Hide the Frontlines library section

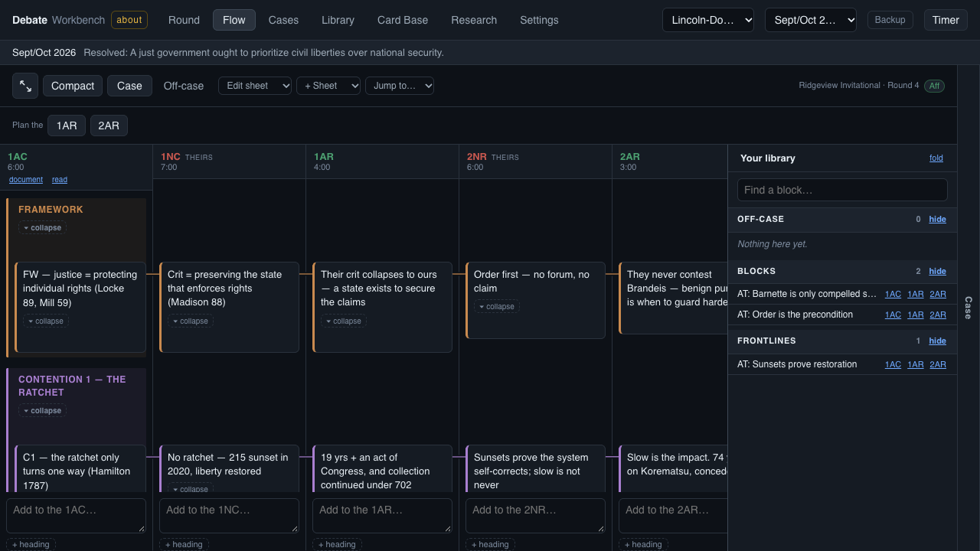tap(937, 341)
